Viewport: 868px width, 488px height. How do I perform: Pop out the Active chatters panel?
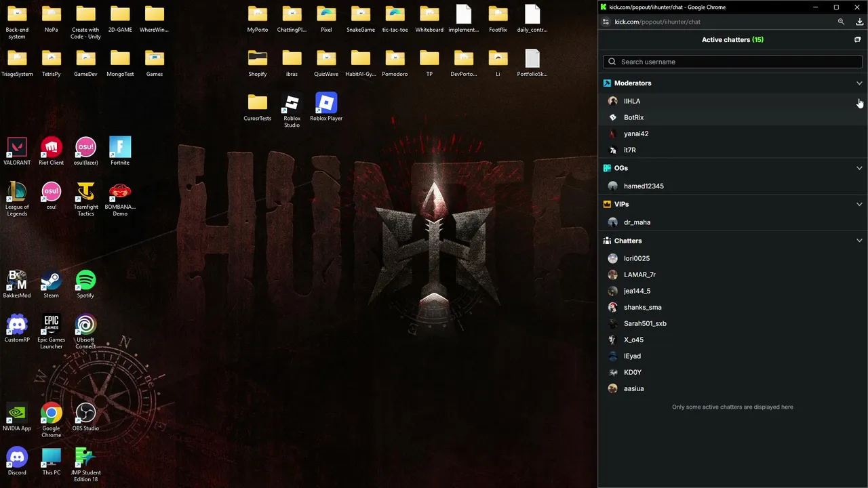tap(857, 40)
